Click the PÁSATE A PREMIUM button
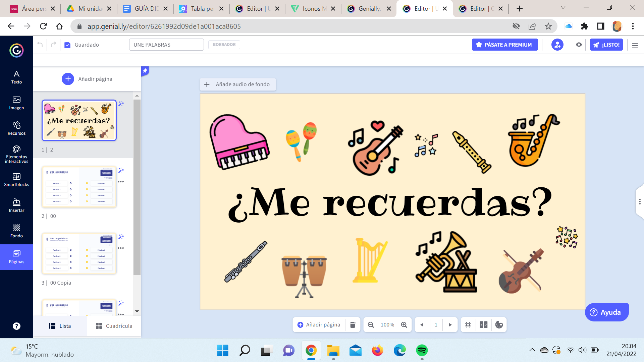Screen dimensions: 644x362 coord(504,45)
